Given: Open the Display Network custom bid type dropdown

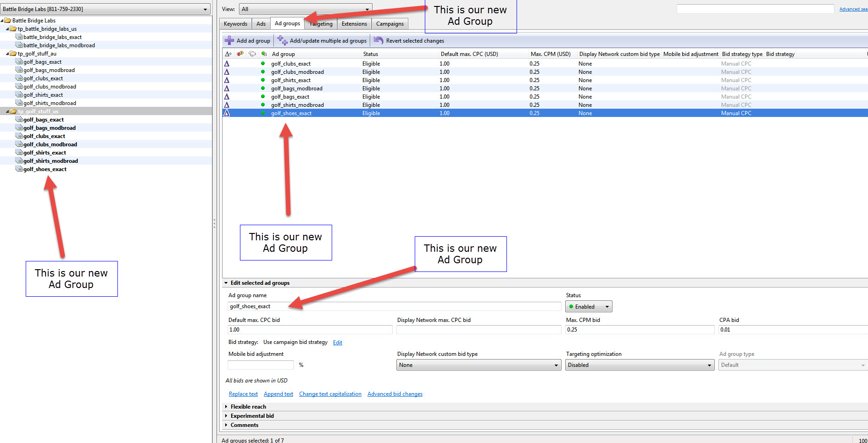Looking at the screenshot, I should click(479, 365).
